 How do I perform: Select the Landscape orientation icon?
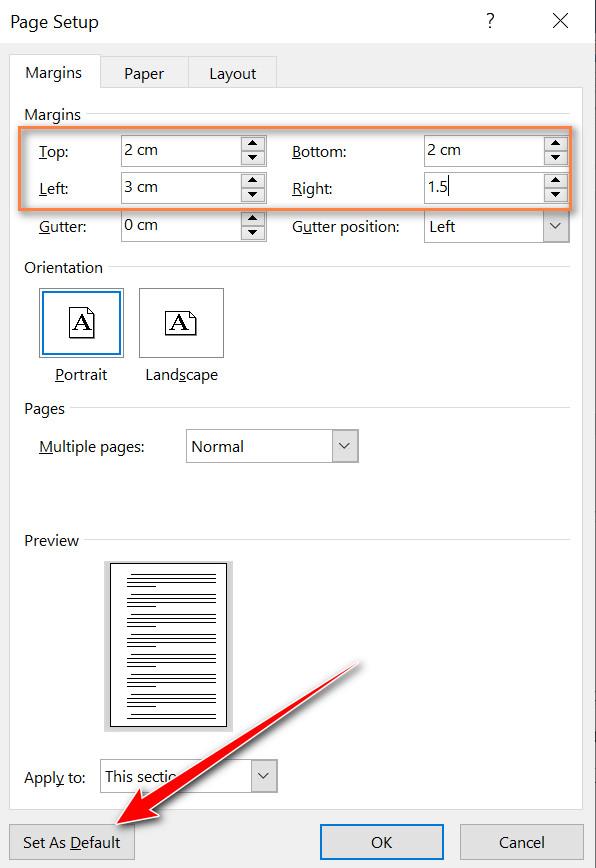[182, 323]
